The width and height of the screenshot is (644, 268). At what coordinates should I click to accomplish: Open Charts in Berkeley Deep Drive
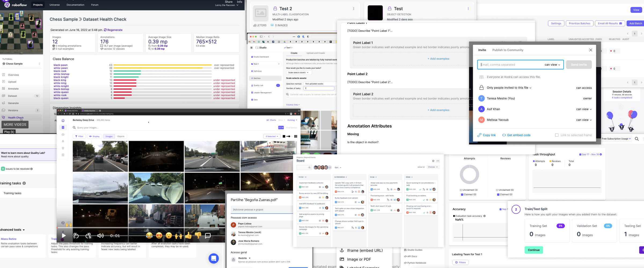(271, 120)
